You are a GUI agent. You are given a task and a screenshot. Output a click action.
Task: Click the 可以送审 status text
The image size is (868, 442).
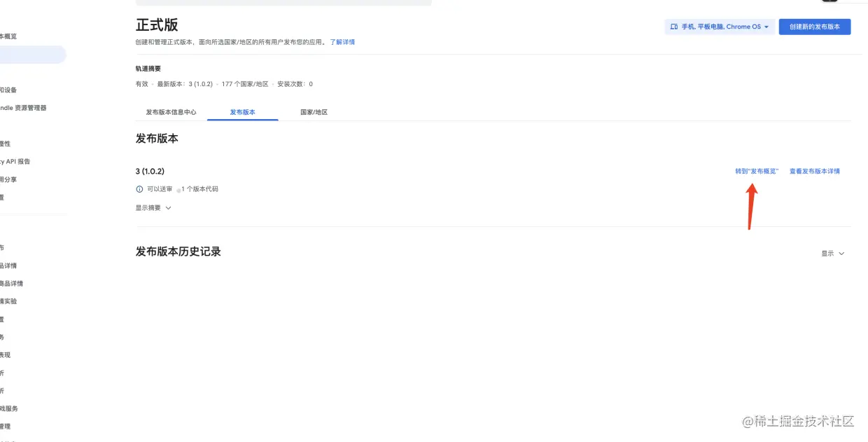pyautogui.click(x=160, y=189)
